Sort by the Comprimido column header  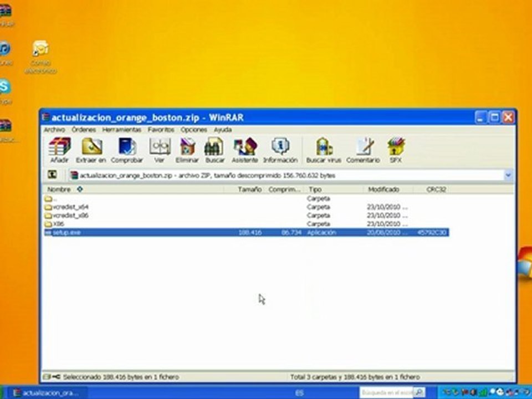(284, 190)
